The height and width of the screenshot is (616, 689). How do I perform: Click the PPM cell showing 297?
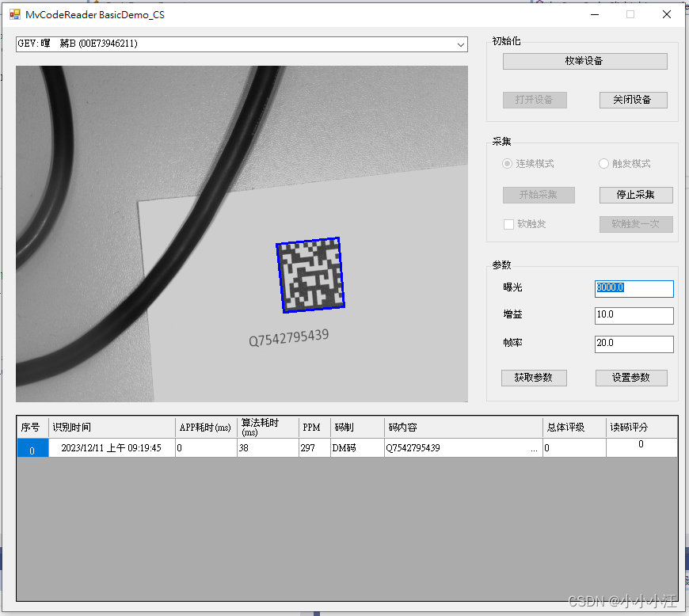pos(314,447)
